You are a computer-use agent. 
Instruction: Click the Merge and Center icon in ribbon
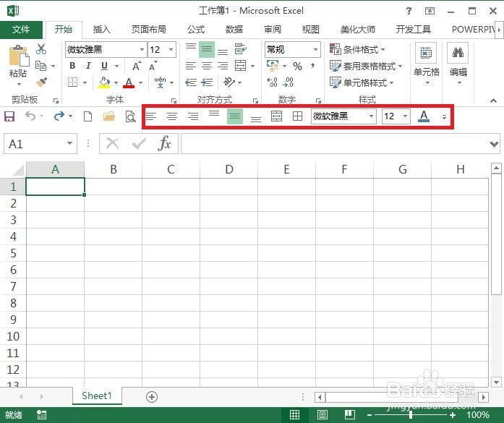coord(240,66)
